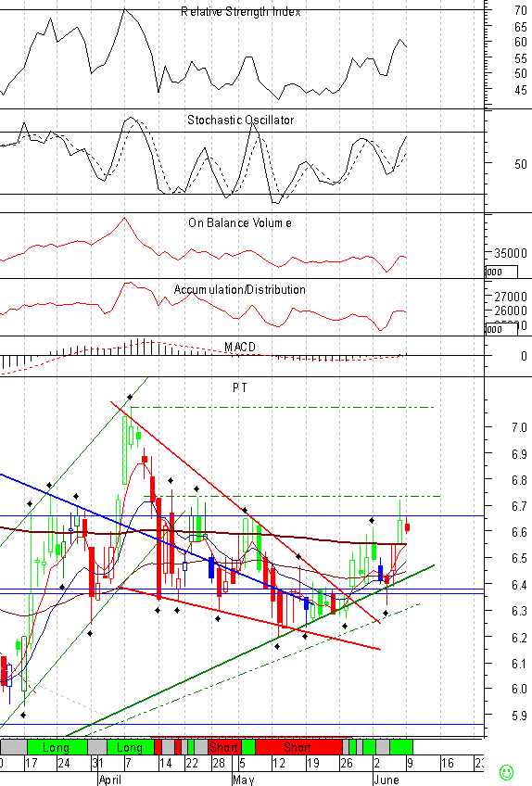Click the RSI axis value 45
This screenshot has height=786, width=532.
(521, 90)
